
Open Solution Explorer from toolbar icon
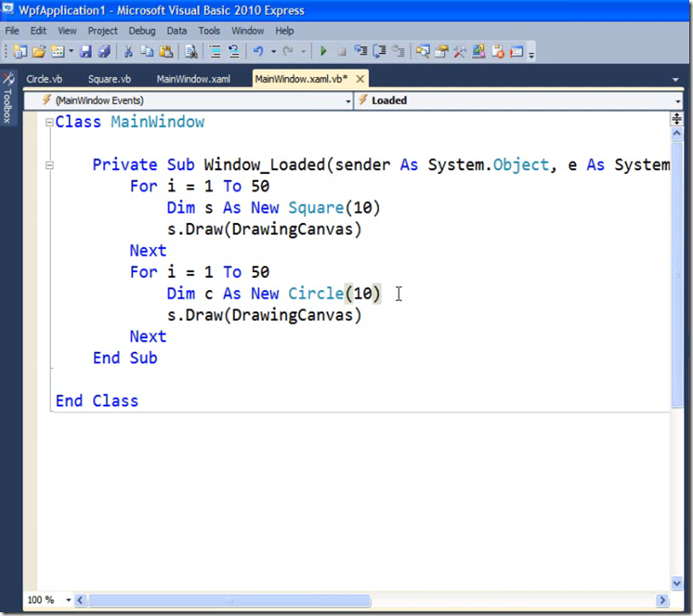coord(423,52)
